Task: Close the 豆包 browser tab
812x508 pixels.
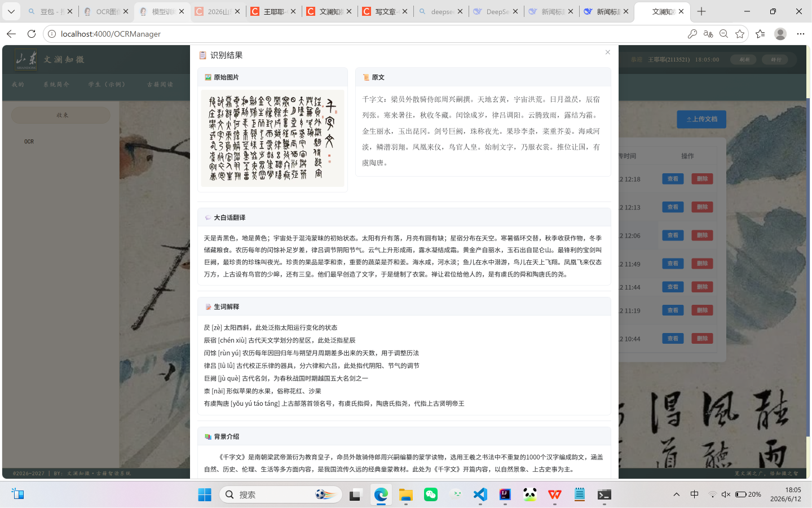Action: (x=70, y=11)
